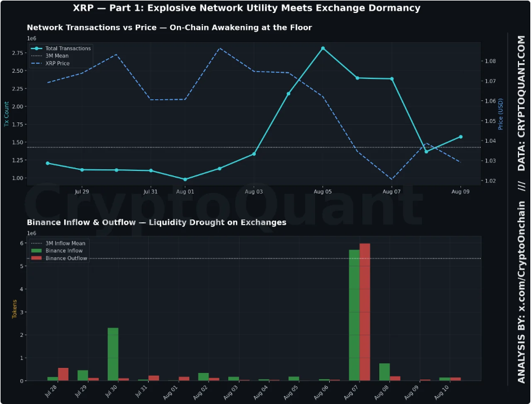Click the green Jul 30 inflow bar

click(x=113, y=354)
